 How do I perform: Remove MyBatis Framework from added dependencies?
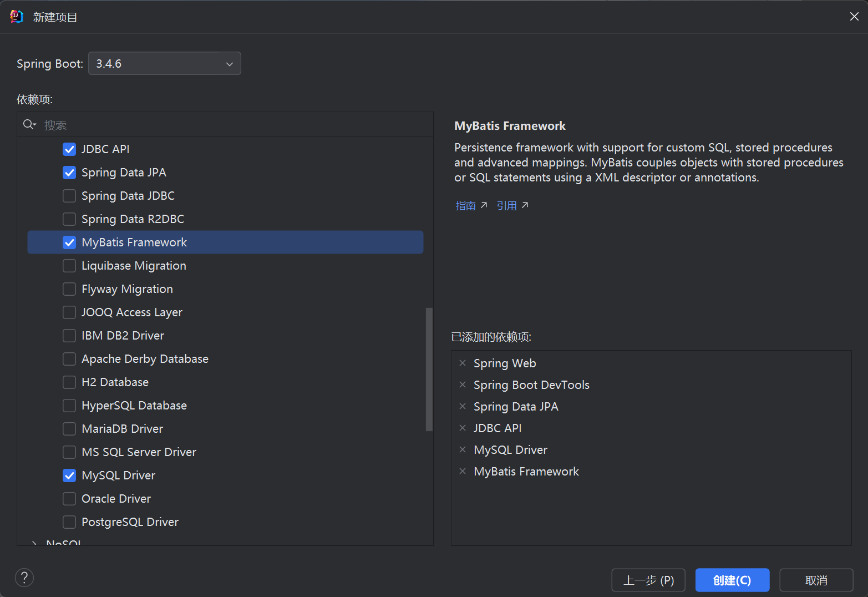pyautogui.click(x=463, y=472)
